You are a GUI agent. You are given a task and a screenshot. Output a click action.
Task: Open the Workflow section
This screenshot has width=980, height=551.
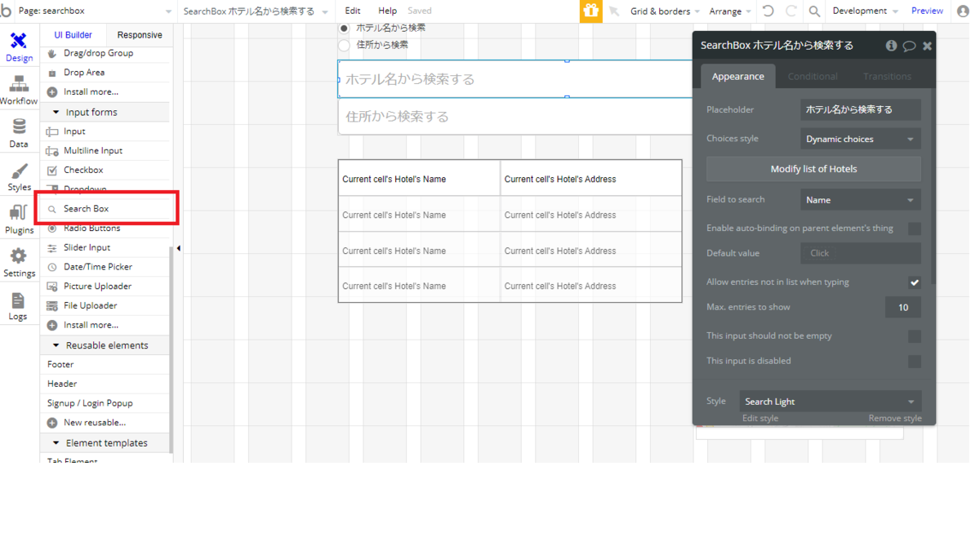click(19, 90)
